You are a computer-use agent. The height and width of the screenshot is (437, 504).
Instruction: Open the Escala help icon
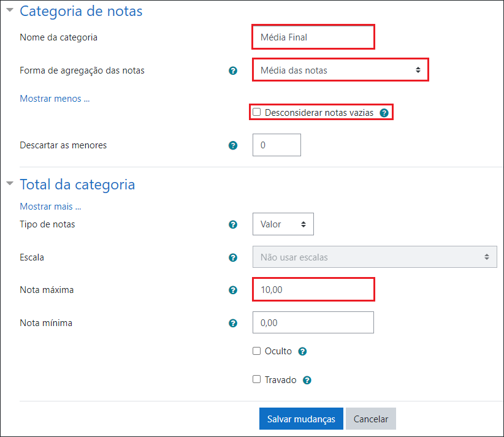(233, 257)
